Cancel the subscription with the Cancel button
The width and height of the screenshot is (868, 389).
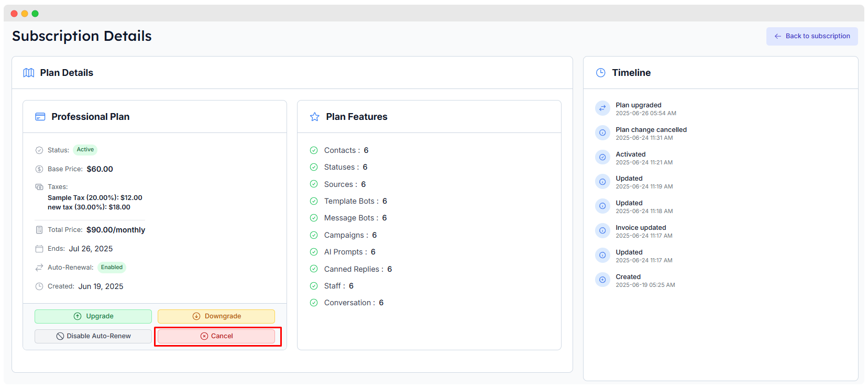pyautogui.click(x=216, y=336)
